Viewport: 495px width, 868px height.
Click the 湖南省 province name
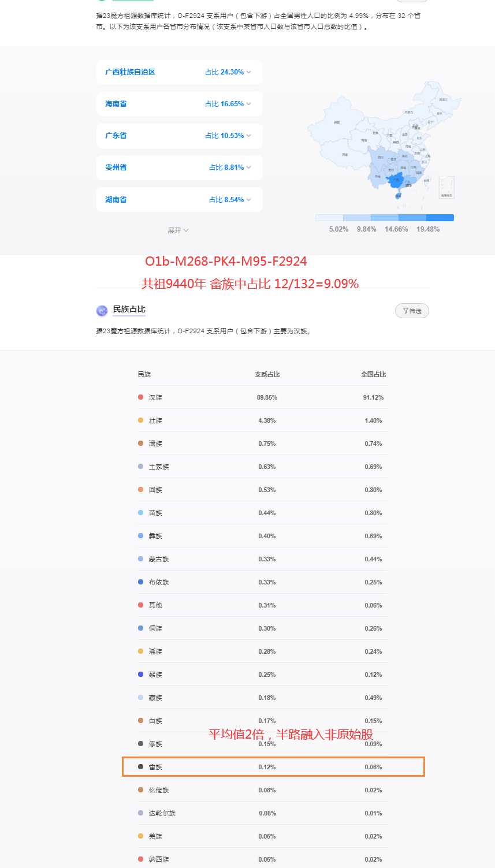pyautogui.click(x=116, y=200)
